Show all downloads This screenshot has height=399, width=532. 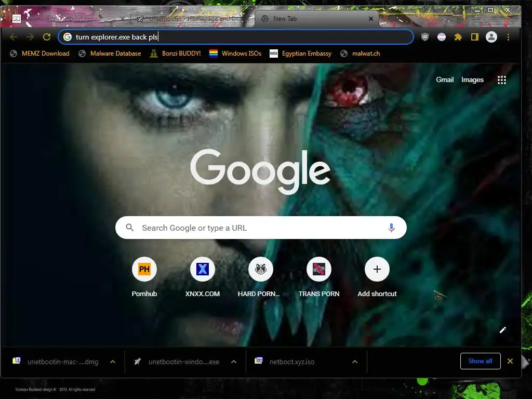click(480, 361)
